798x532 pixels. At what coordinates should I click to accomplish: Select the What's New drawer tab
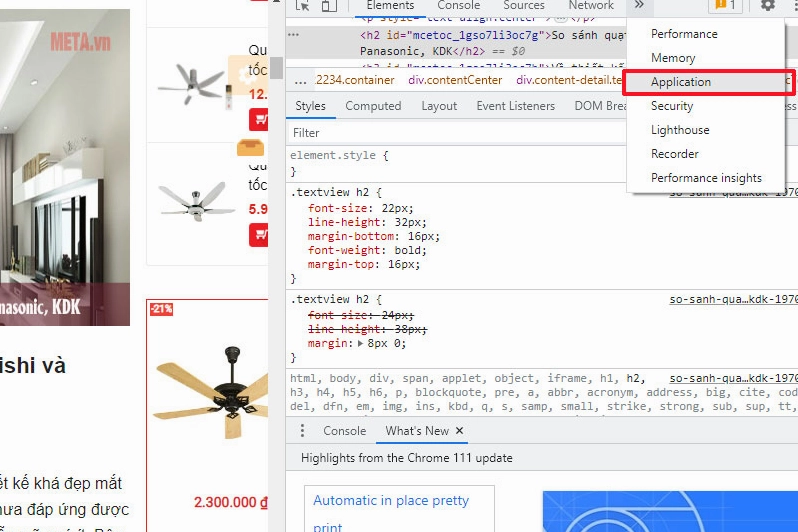(x=417, y=431)
